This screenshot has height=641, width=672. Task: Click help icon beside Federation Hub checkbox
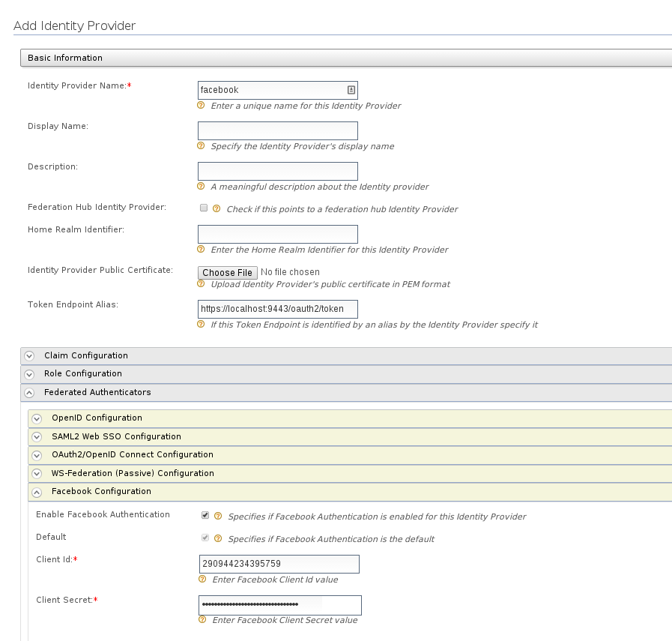(x=217, y=208)
